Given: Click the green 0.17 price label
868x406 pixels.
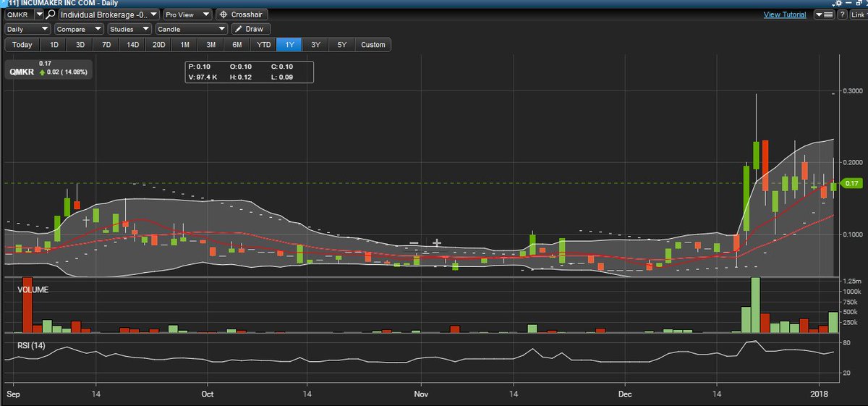Looking at the screenshot, I should pos(851,184).
